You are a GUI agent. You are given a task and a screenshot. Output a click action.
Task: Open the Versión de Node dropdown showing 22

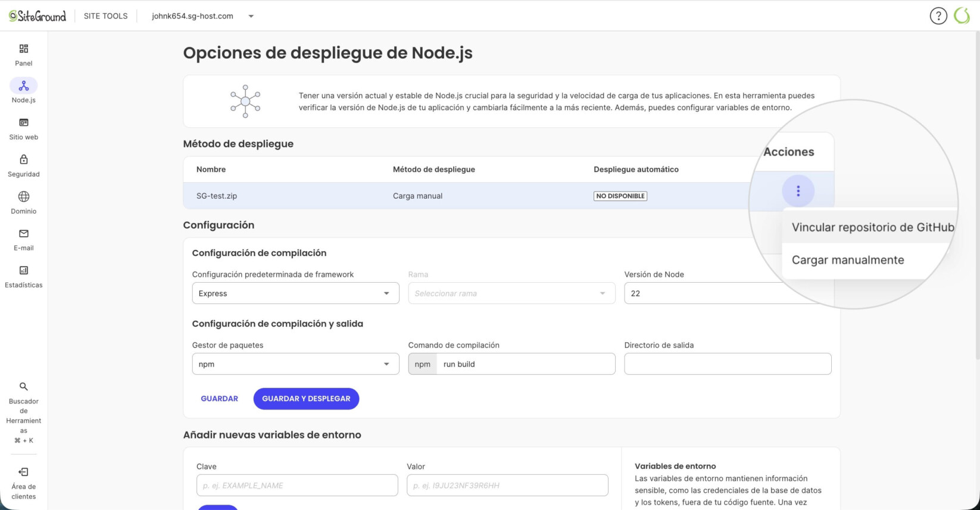pos(728,293)
